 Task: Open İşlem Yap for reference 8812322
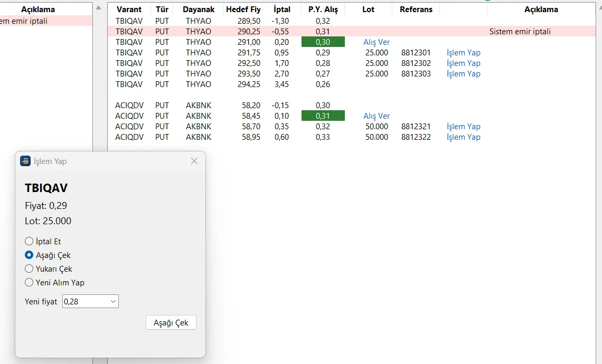point(464,137)
